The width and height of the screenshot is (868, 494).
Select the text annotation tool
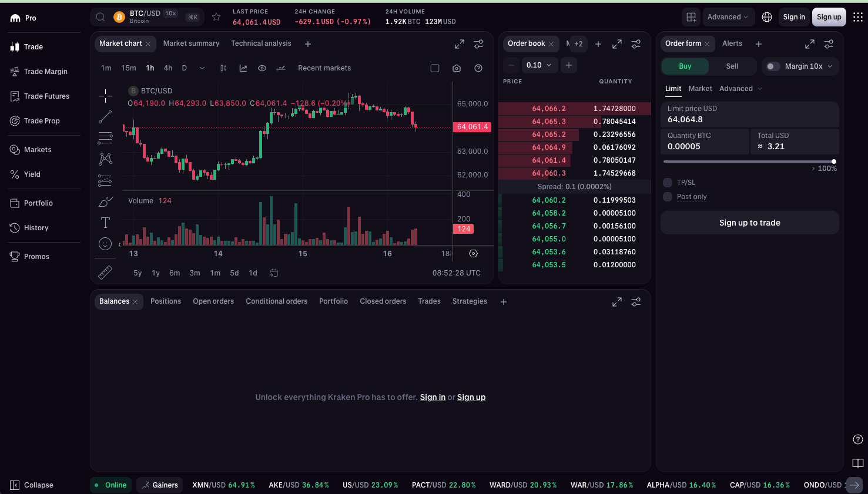point(105,223)
